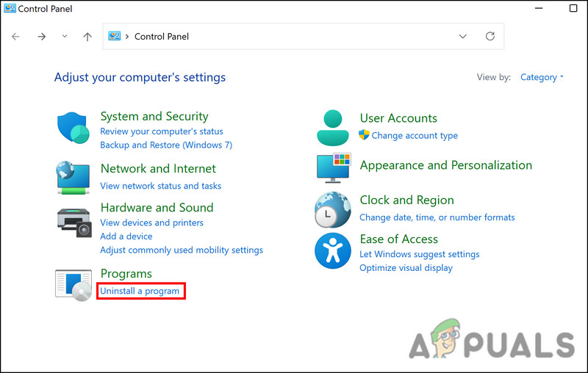Click the User Accounts person icon

333,127
